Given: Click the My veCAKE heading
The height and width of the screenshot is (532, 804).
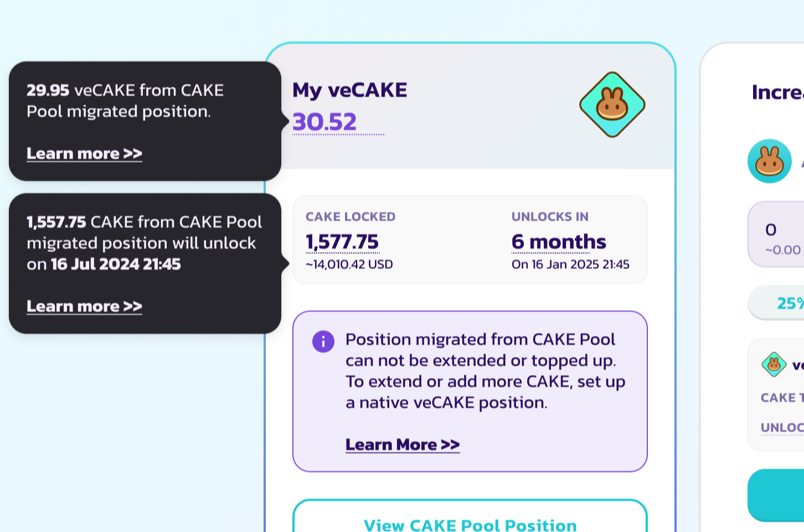Looking at the screenshot, I should point(350,90).
